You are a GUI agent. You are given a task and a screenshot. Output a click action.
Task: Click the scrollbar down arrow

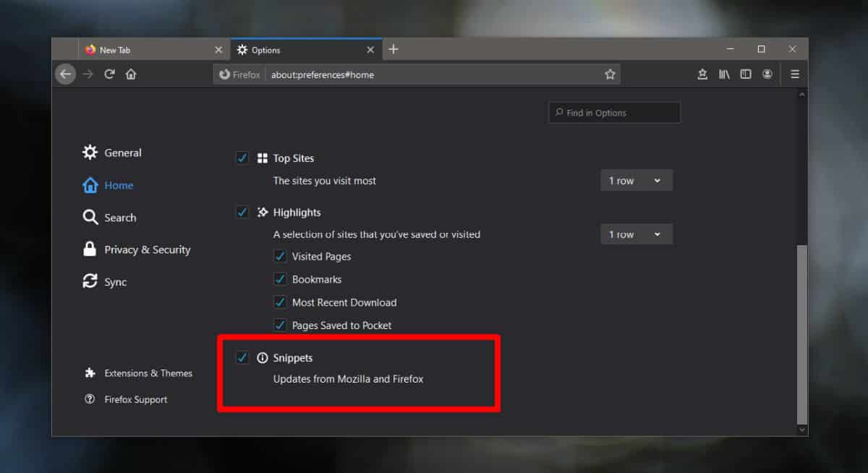point(801,430)
